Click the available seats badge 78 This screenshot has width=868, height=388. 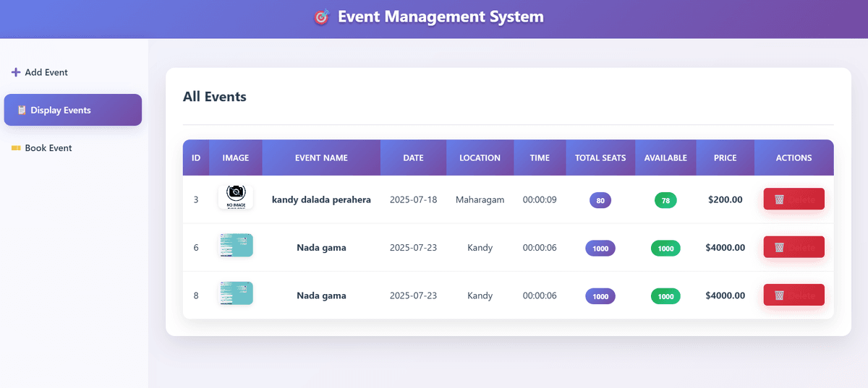(665, 200)
